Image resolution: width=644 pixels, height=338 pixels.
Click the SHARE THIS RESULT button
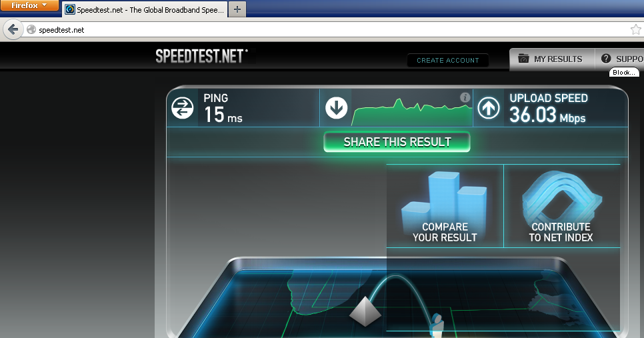tap(397, 142)
